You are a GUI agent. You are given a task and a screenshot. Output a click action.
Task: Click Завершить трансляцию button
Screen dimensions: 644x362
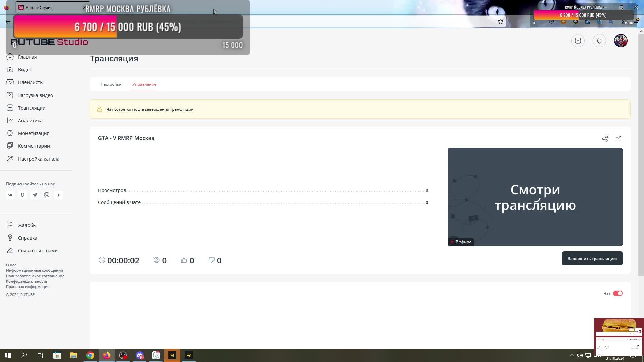592,258
